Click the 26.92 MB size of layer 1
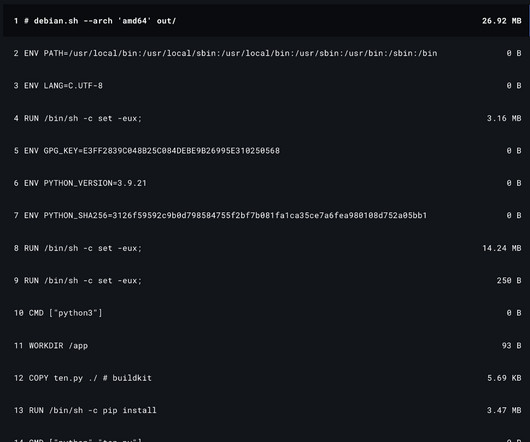Viewport: 530px width, 442px height. click(502, 21)
